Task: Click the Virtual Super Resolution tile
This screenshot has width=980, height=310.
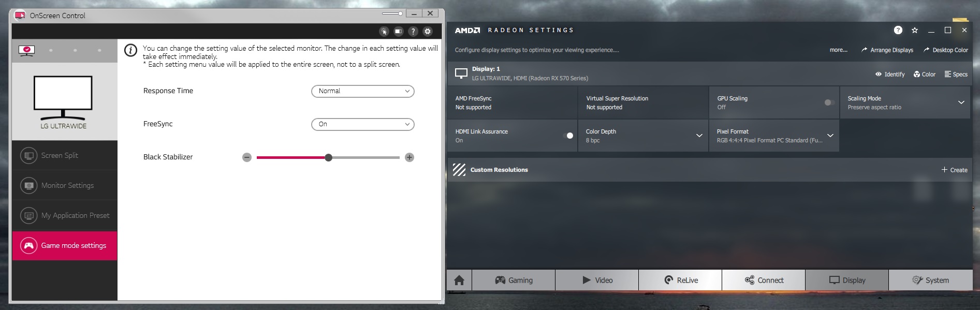Action: 643,102
